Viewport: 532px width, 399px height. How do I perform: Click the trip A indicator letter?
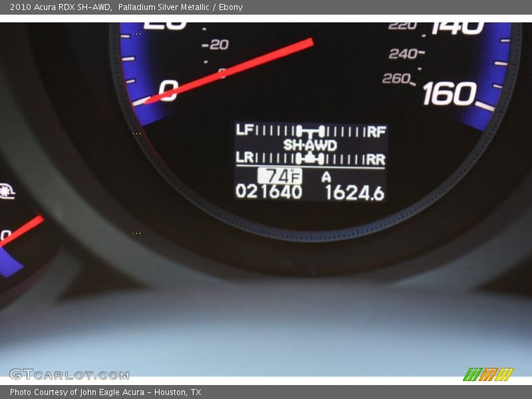(326, 177)
